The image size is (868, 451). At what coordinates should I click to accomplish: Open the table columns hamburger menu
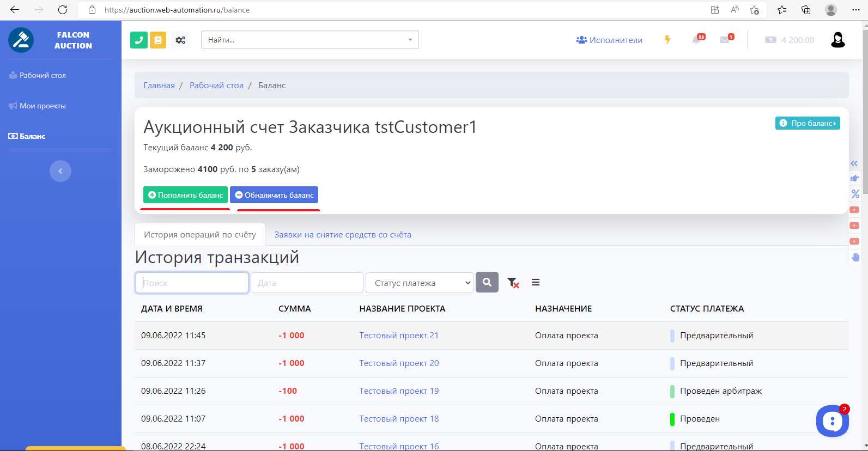pos(536,282)
